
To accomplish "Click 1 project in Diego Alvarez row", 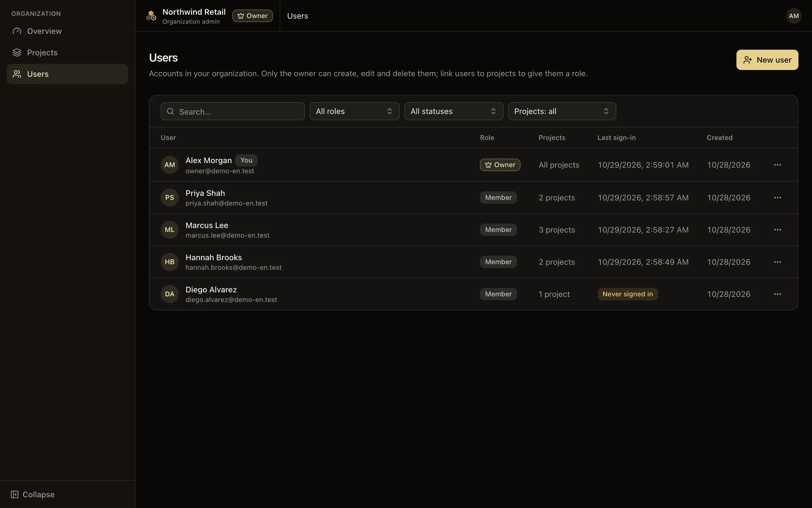I will pos(554,294).
